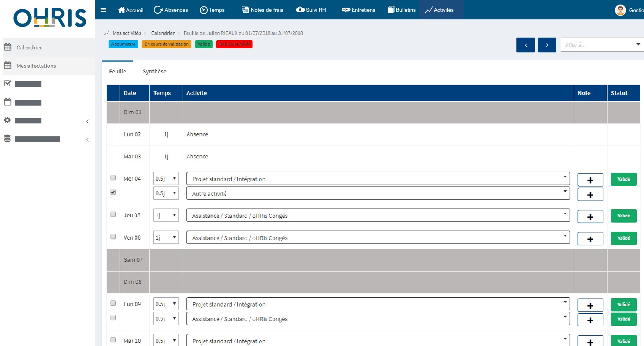Switch to the Synthèse tab

click(x=155, y=71)
